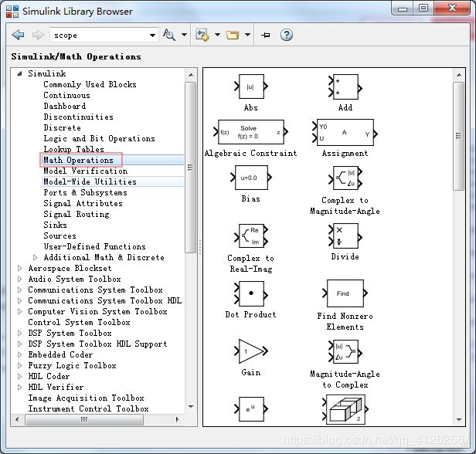This screenshot has width=476, height=454.
Task: Select User-Defined Functions library
Action: point(95,246)
